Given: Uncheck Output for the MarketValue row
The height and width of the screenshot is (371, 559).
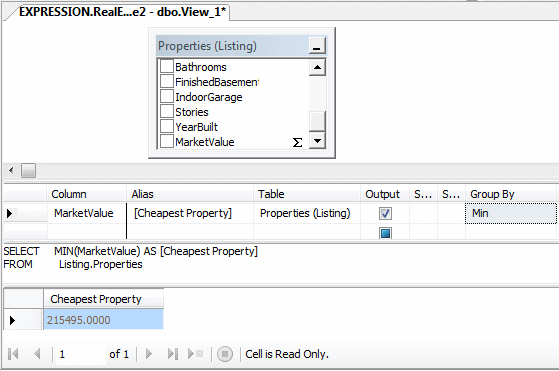Looking at the screenshot, I should click(x=385, y=213).
